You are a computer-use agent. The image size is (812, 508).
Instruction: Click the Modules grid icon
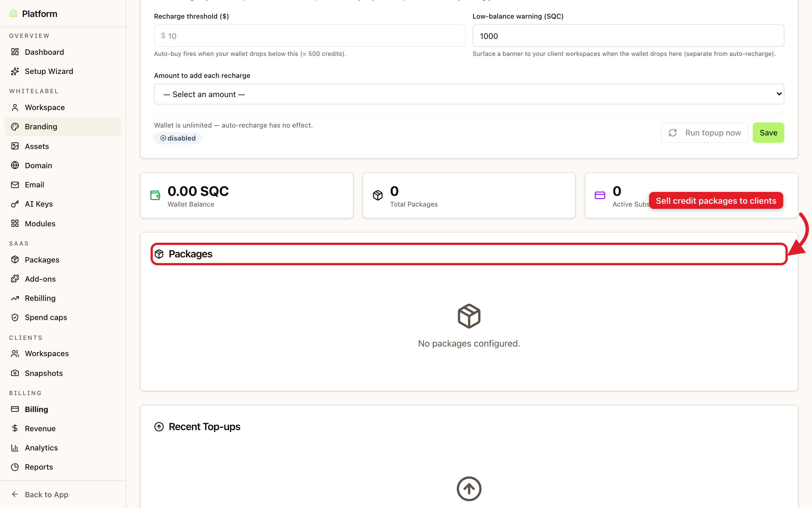click(x=15, y=224)
